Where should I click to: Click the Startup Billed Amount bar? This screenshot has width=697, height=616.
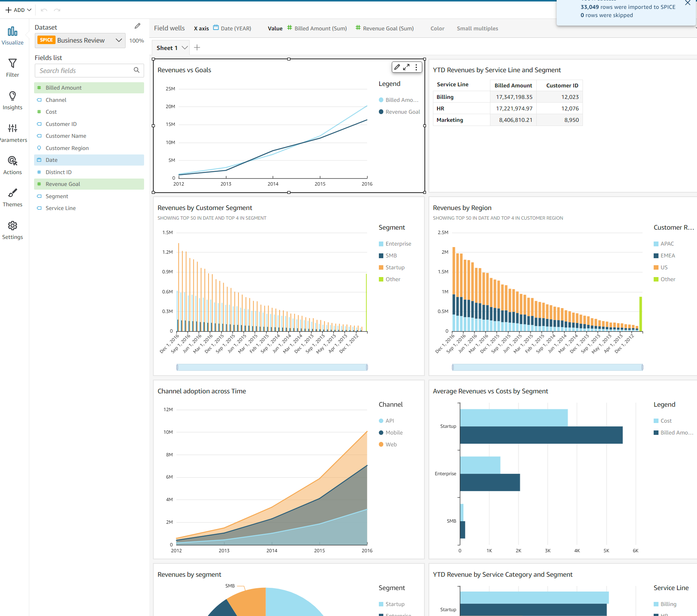pos(541,435)
